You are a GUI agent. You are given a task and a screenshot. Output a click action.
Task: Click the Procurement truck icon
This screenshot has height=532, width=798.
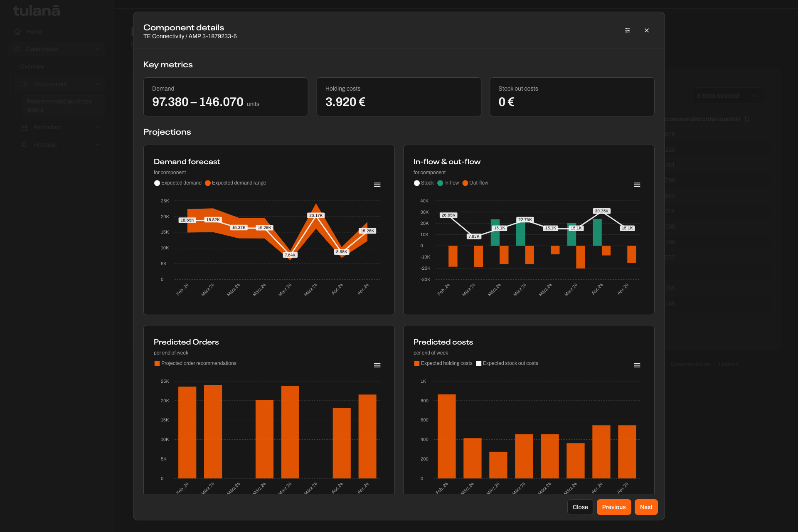tap(24, 84)
